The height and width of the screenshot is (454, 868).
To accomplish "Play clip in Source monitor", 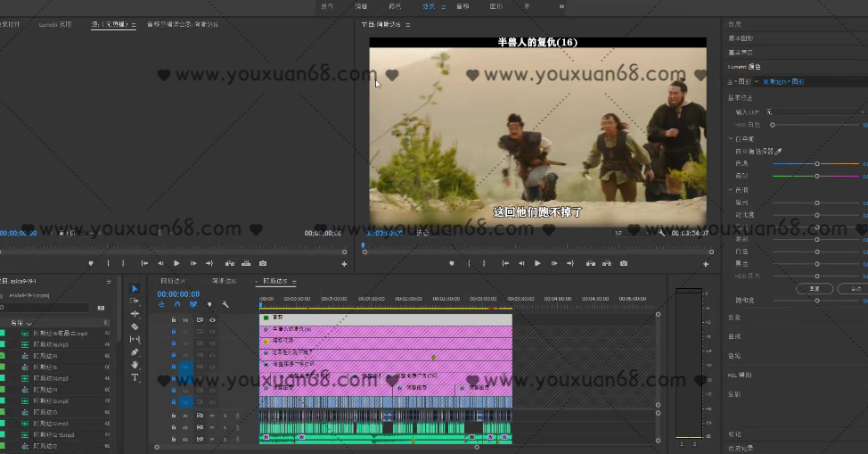I will 176,264.
